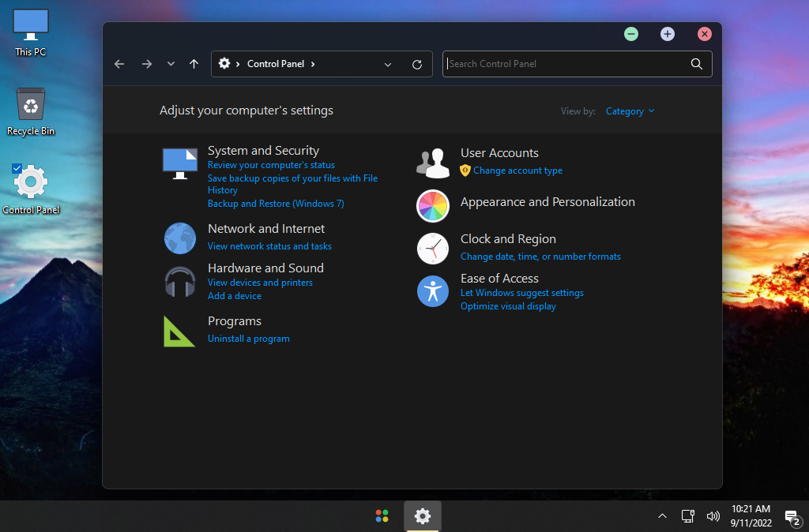Expand recent locations dropdown arrow

coord(171,64)
